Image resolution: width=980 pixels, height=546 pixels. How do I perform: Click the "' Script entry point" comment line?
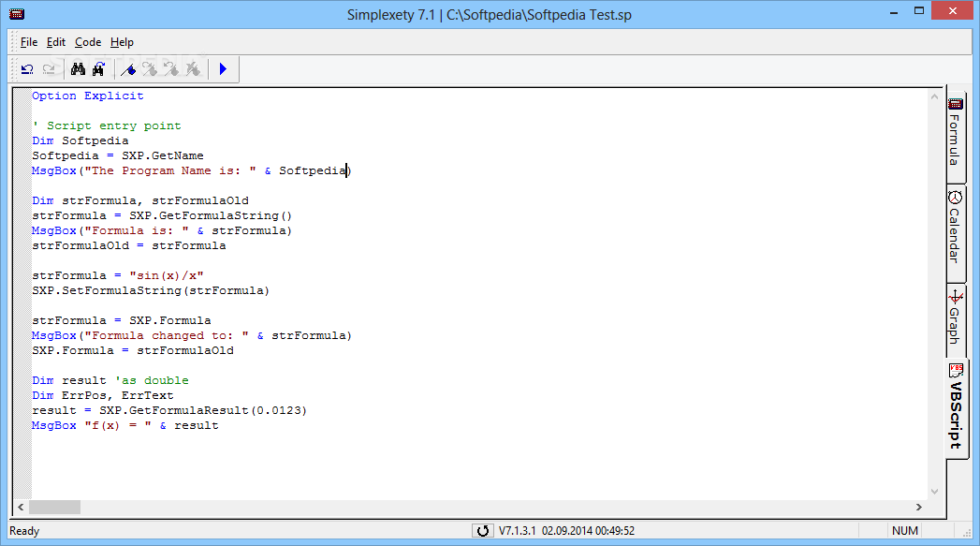(107, 125)
